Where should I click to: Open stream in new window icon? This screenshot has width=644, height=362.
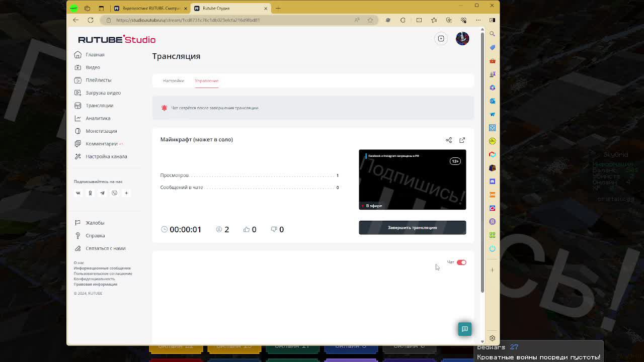click(462, 140)
